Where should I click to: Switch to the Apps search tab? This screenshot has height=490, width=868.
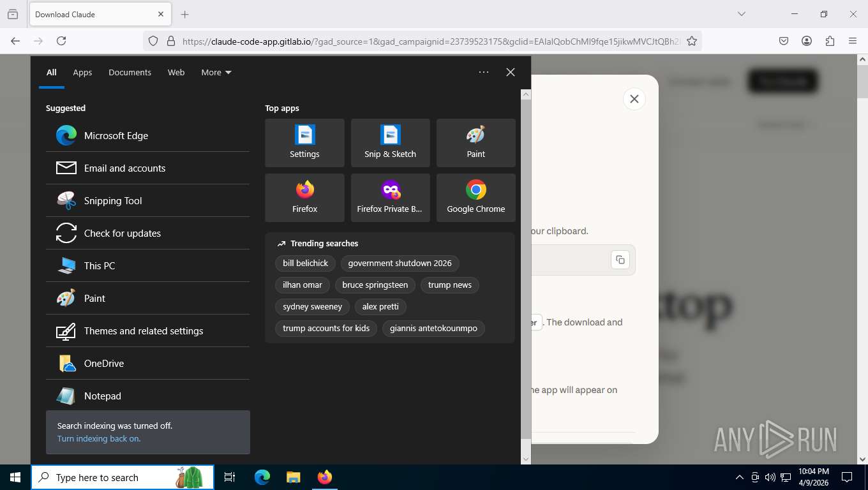coord(82,72)
